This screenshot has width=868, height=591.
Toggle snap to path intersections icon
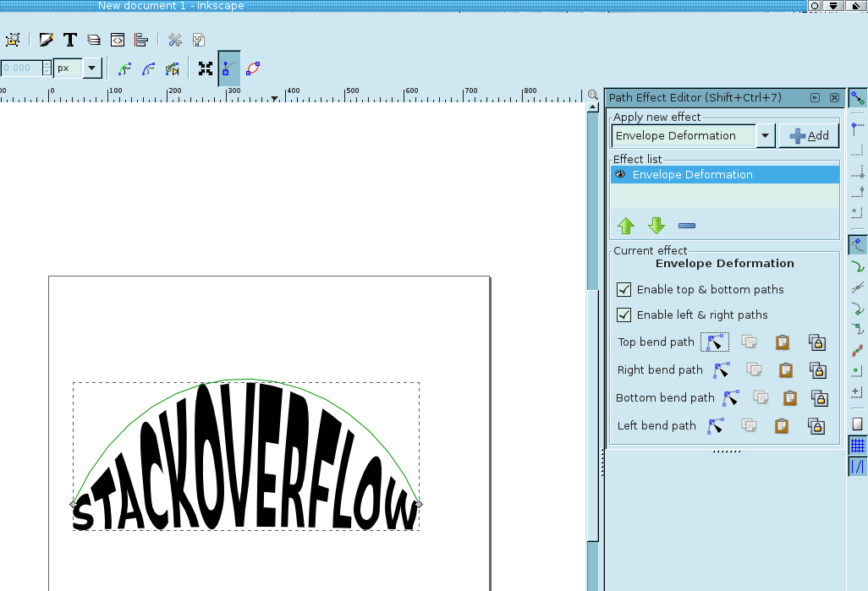858,287
